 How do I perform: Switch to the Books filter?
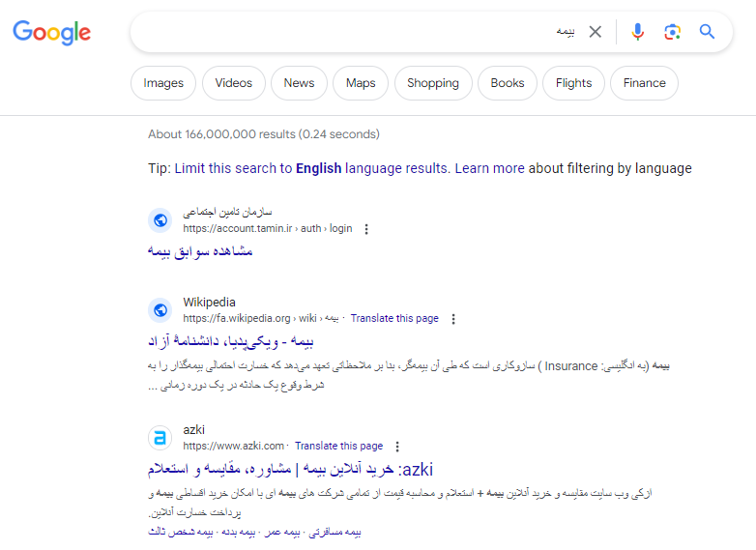pyautogui.click(x=508, y=83)
